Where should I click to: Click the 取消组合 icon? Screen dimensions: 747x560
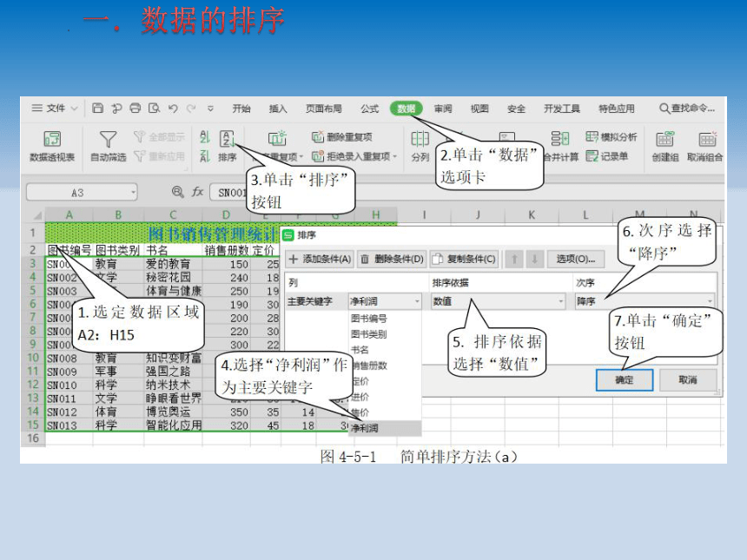click(x=707, y=139)
